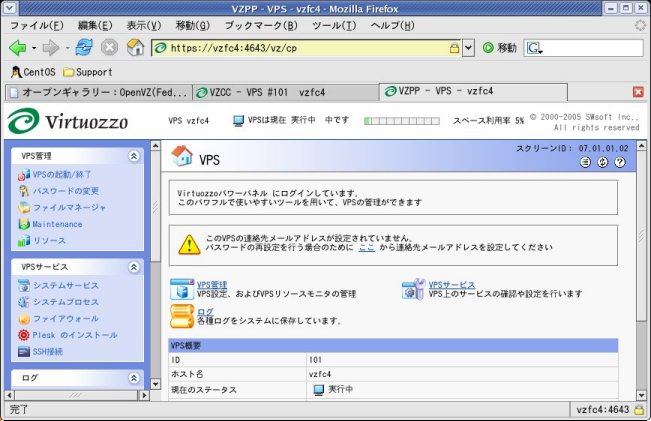The height and width of the screenshot is (421, 651).
Task: Click the large yellow log scroll icon
Action: 182,316
